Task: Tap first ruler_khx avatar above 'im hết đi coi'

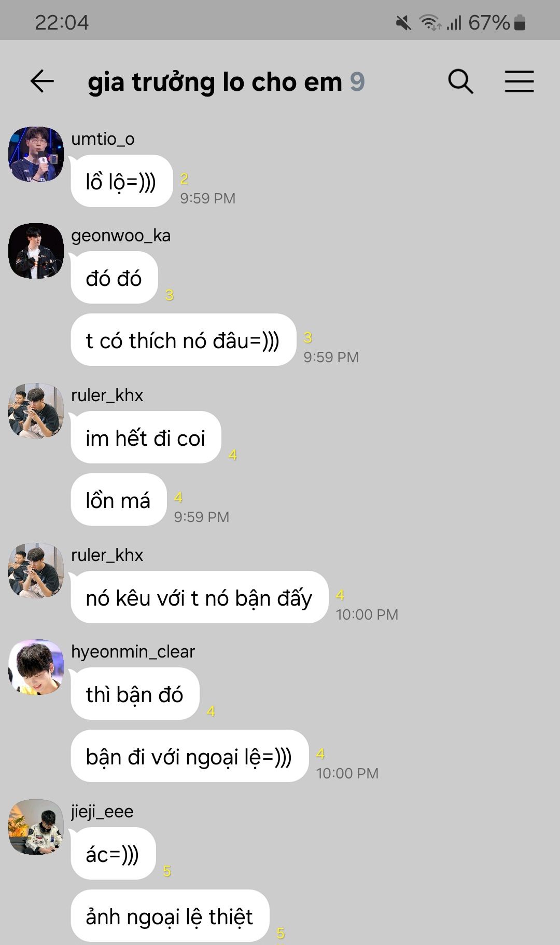Action: pos(36,410)
